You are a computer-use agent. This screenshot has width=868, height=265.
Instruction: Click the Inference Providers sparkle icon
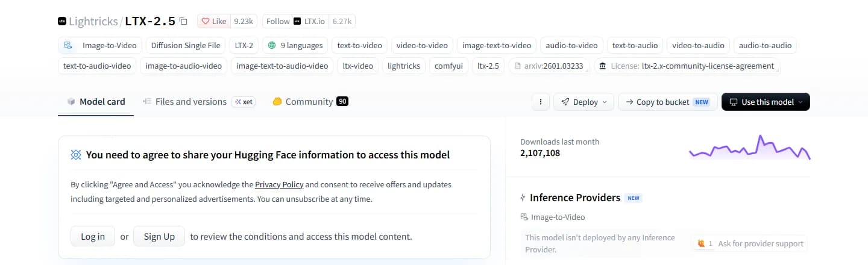click(523, 198)
